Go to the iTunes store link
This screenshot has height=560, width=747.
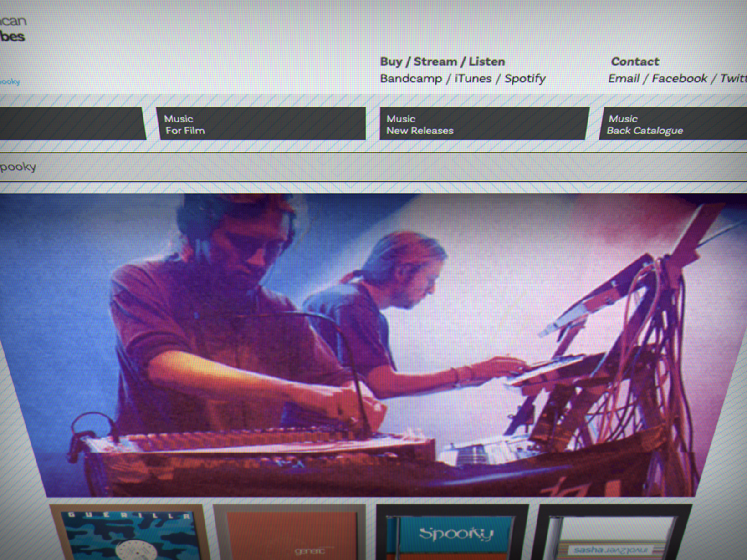tap(473, 79)
